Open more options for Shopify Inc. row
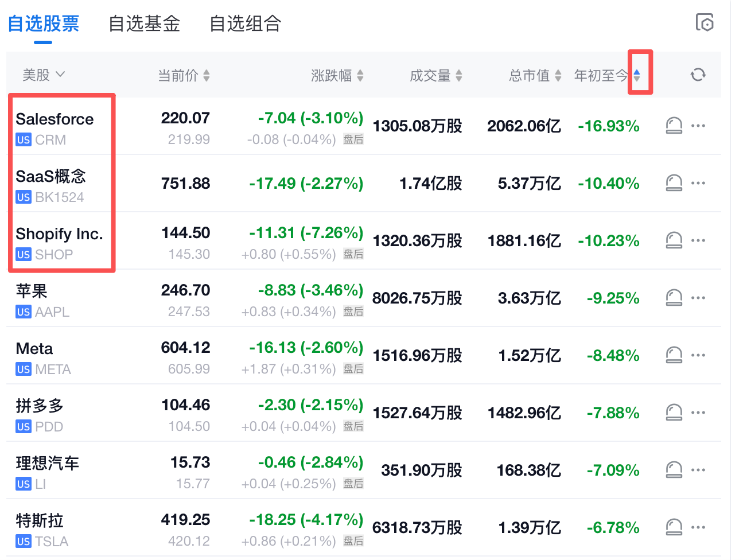Image resolution: width=747 pixels, height=560 pixels. 698,240
